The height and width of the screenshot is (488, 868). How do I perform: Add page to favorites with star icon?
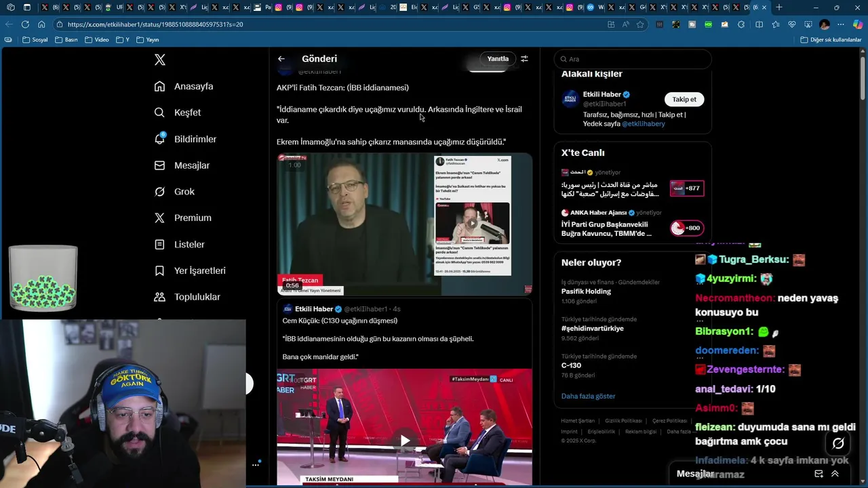[640, 24]
